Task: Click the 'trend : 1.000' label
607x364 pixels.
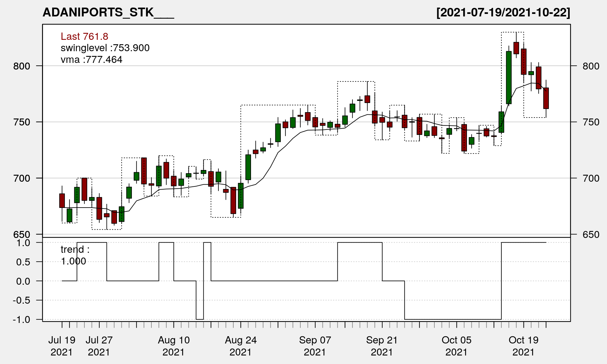Action: (x=75, y=255)
